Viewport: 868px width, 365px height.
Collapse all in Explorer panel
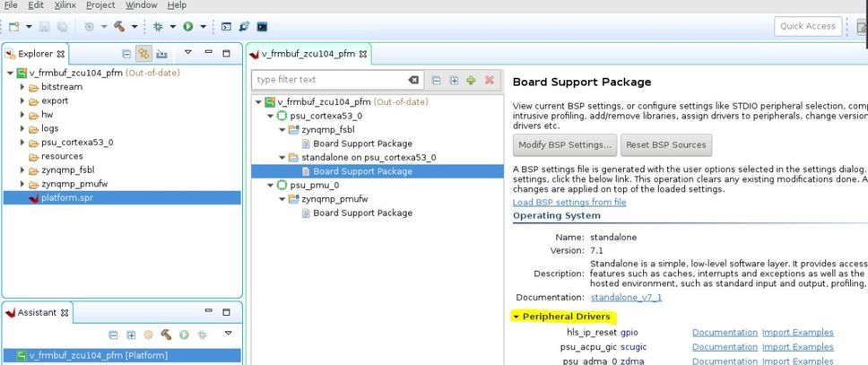pyautogui.click(x=126, y=54)
